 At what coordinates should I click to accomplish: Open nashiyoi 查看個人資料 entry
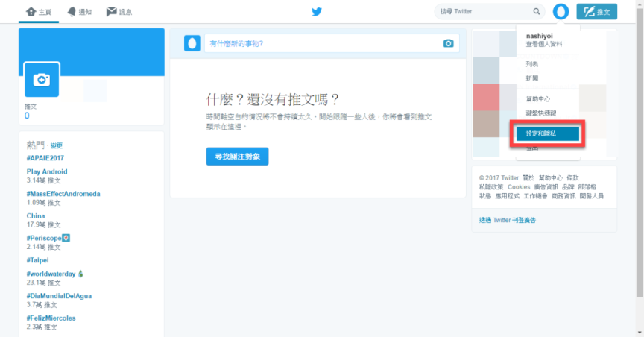pyautogui.click(x=544, y=40)
